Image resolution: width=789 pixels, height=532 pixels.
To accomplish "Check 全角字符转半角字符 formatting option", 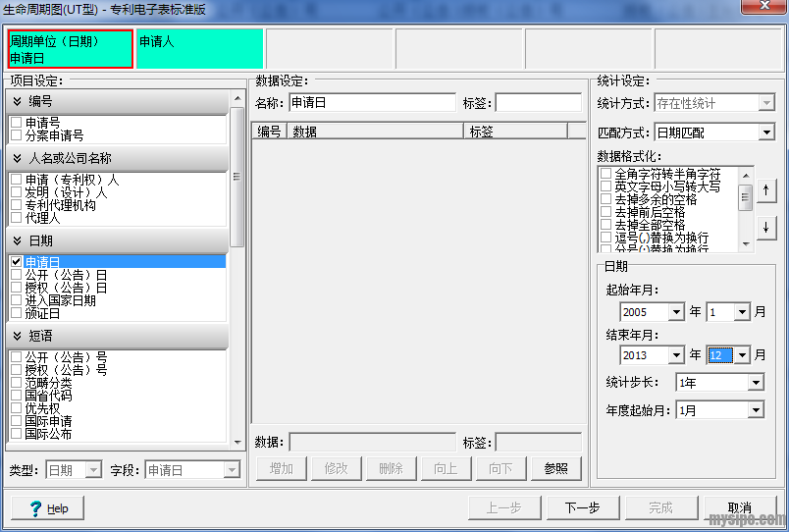I will [605, 174].
